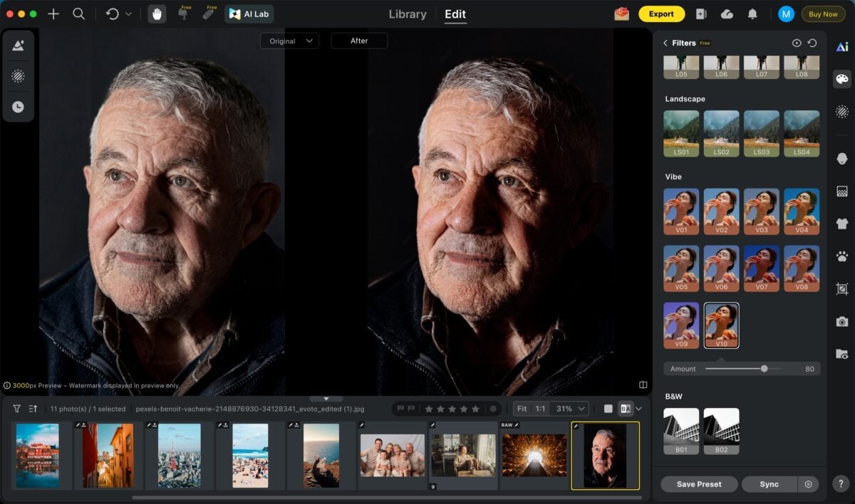The width and height of the screenshot is (855, 504).
Task: Go back from the Filters panel
Action: [x=665, y=43]
